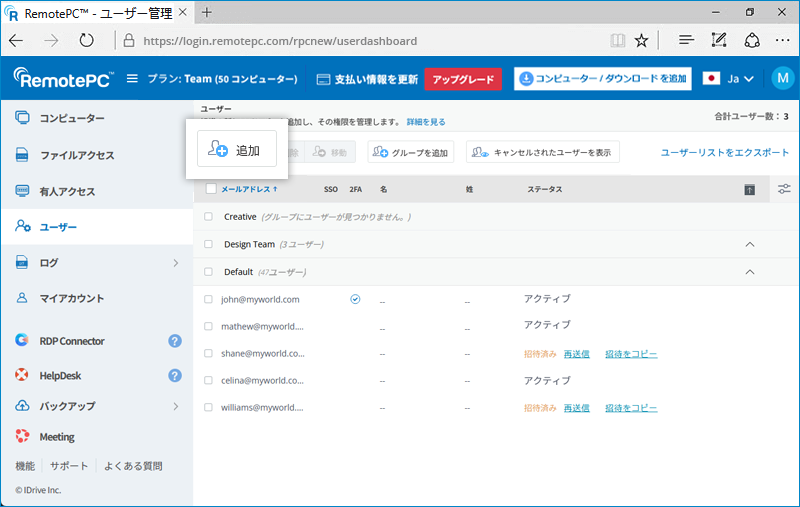The width and height of the screenshot is (800, 507).
Task: Open コンピューター in sidebar
Action: 72,118
